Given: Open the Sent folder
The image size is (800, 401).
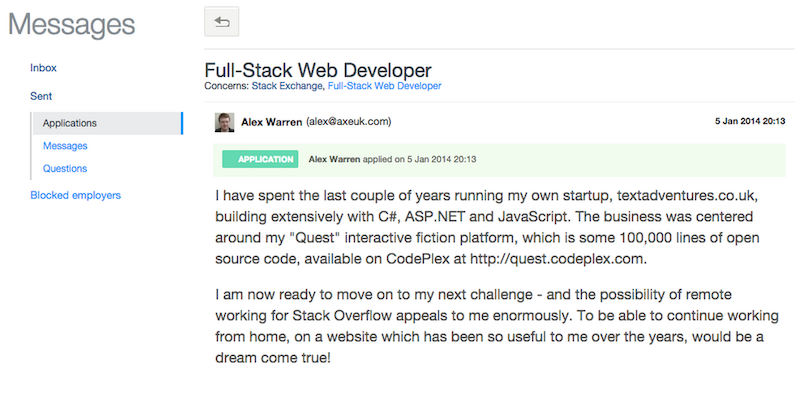Looking at the screenshot, I should tap(41, 96).
